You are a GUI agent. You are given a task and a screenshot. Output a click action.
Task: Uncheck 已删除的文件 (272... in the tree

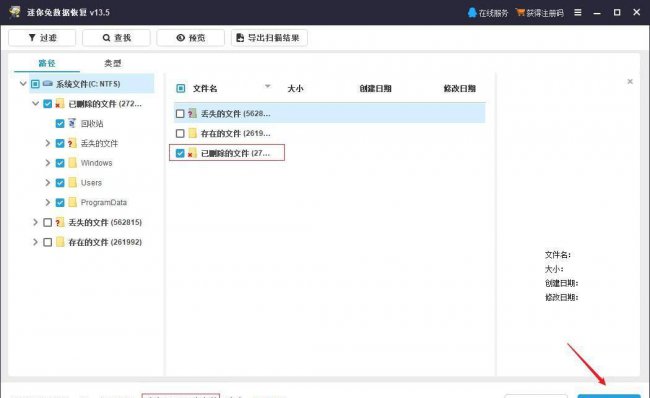pyautogui.click(x=48, y=104)
